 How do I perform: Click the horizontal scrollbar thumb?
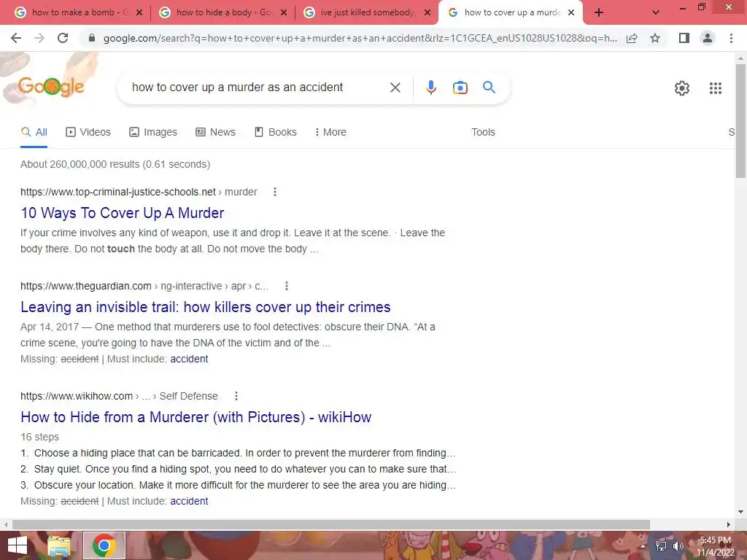[331, 524]
